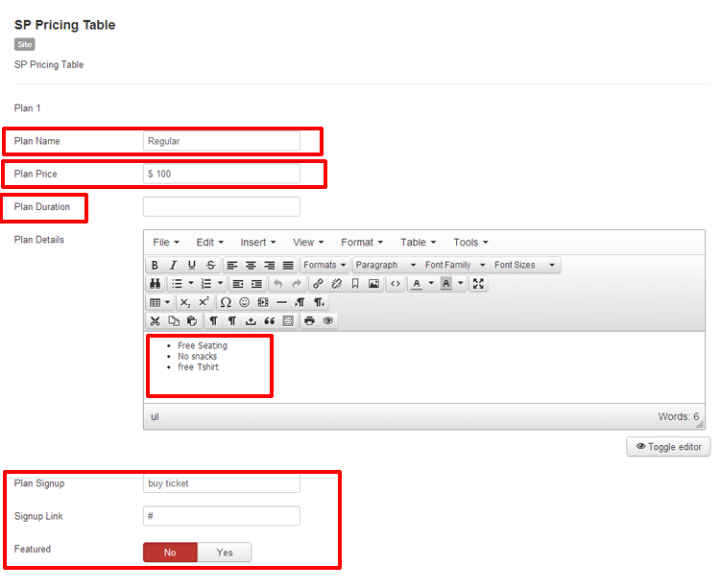The height and width of the screenshot is (588, 720).
Task: Cut selection with scissors icon
Action: tap(156, 321)
